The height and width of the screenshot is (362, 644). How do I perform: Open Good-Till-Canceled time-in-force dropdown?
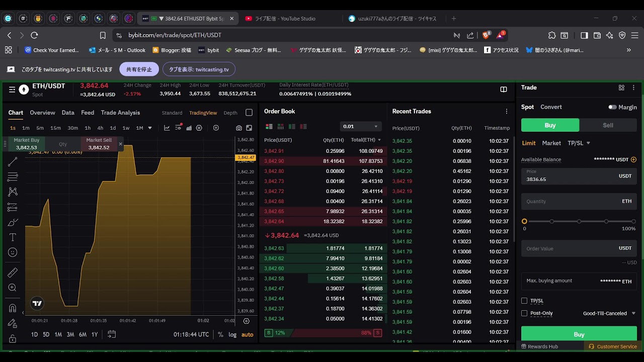click(x=609, y=313)
